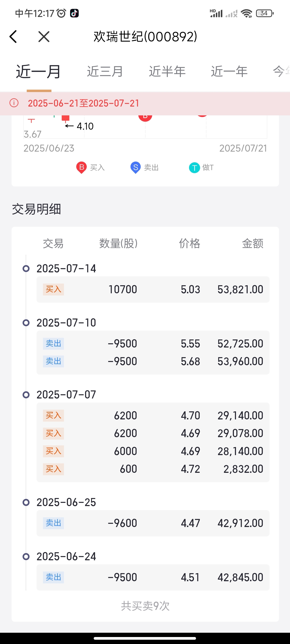Tap the 共买卖9次 summary text

pos(145,606)
